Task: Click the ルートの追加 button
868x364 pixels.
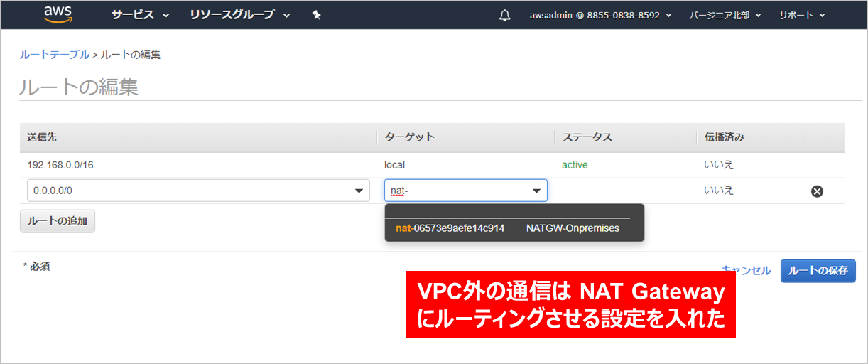Action: coord(58,221)
